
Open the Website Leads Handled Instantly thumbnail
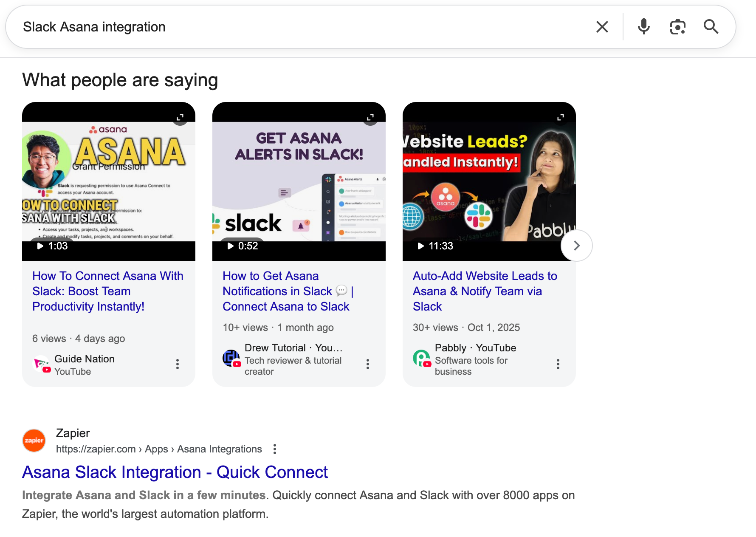click(489, 181)
